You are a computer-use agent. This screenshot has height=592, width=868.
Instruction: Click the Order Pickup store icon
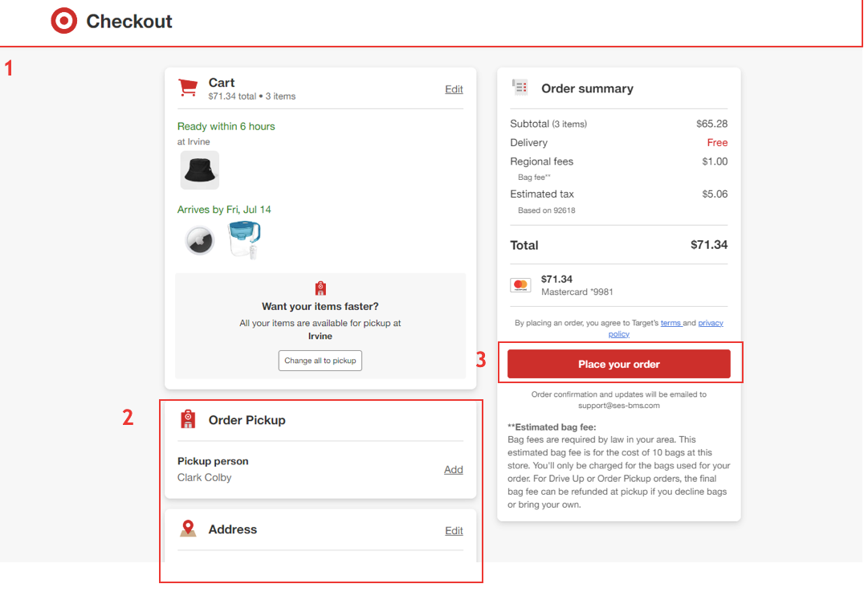188,419
